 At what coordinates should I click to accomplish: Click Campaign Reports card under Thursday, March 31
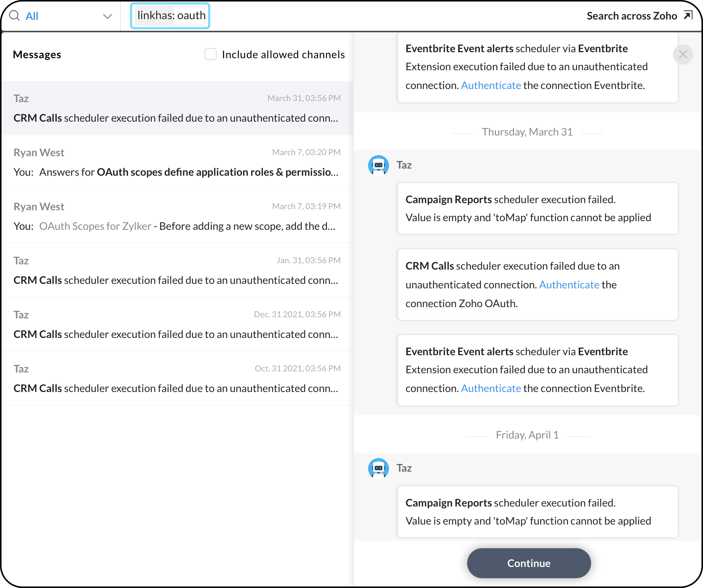538,208
